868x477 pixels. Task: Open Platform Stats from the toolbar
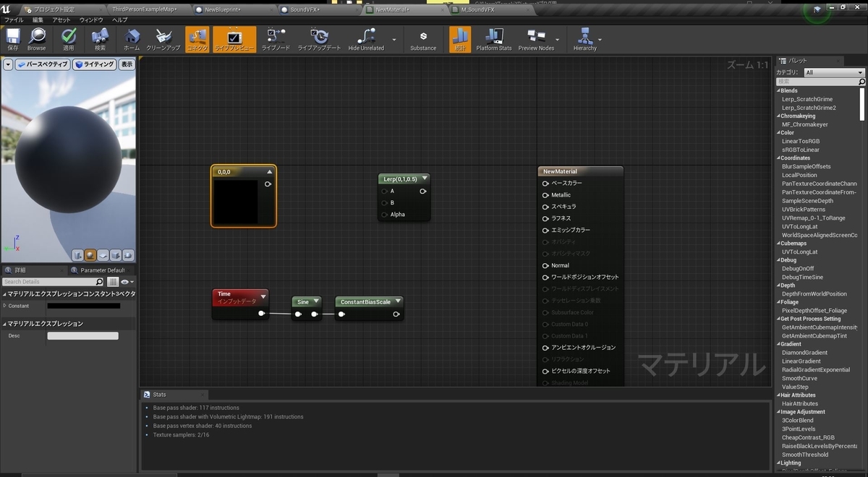(494, 38)
